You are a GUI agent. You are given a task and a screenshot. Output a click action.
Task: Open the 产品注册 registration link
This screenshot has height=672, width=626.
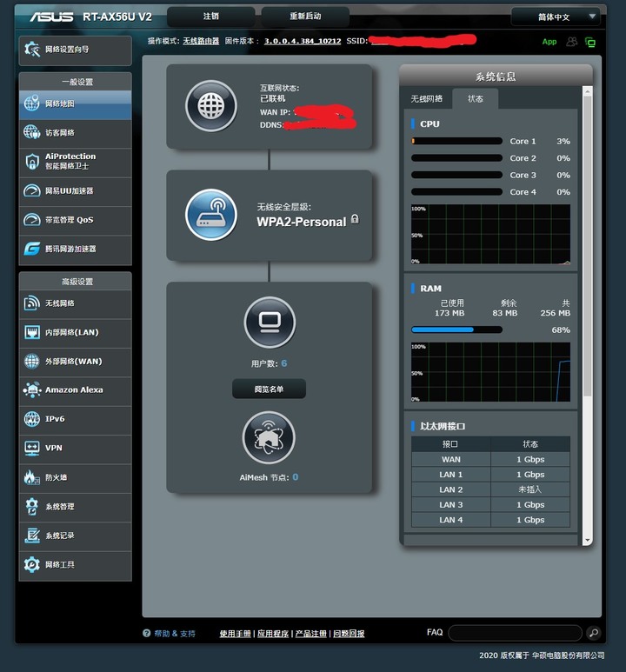click(311, 634)
